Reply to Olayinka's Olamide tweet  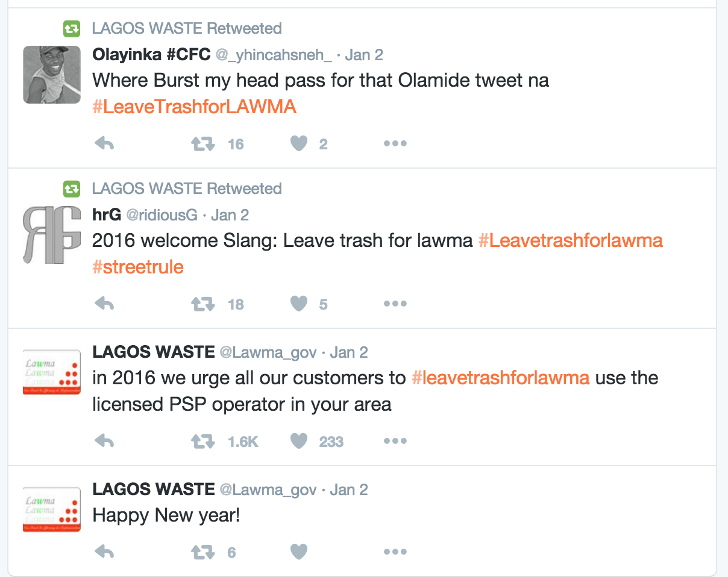(105, 144)
